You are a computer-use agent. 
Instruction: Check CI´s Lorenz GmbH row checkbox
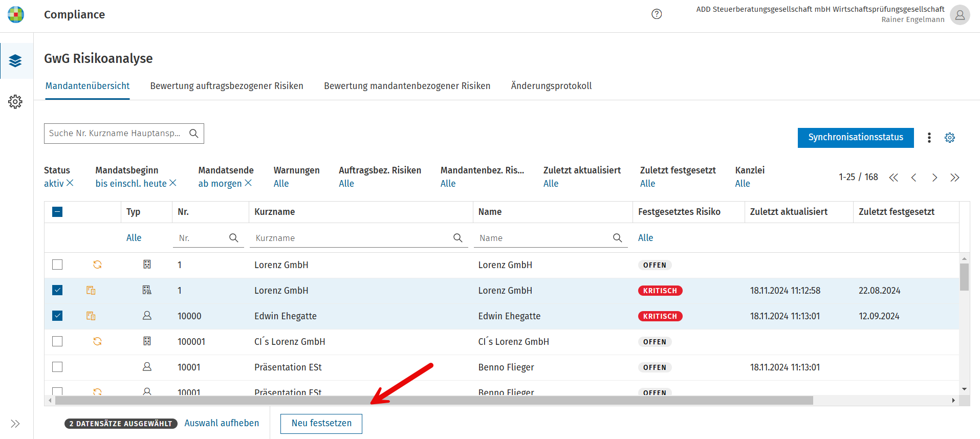57,341
